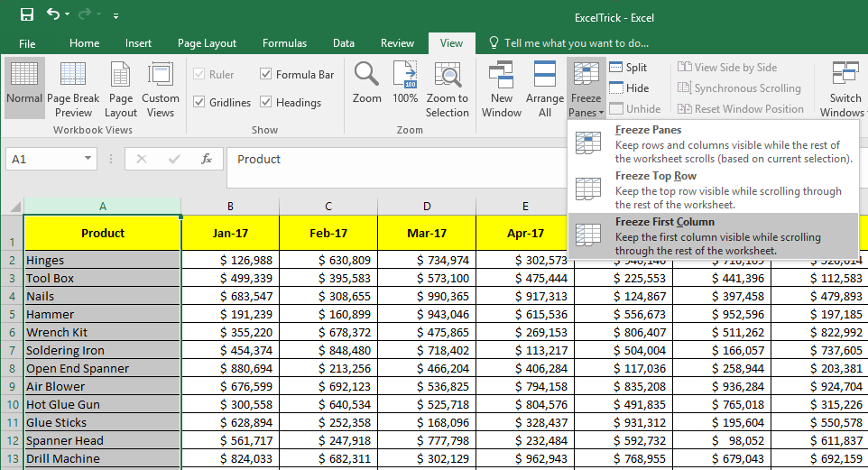The image size is (868, 470).
Task: Click cell A1 containing Product
Action: point(102,233)
